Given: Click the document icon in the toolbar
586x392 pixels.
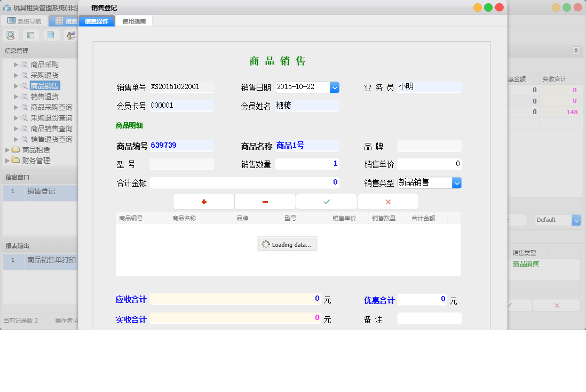Looking at the screenshot, I should tap(51, 35).
